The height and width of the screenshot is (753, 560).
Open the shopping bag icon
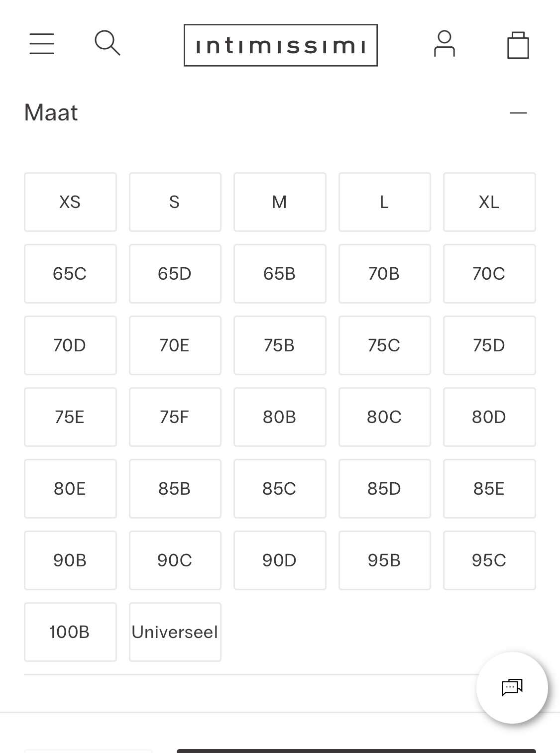point(518,45)
